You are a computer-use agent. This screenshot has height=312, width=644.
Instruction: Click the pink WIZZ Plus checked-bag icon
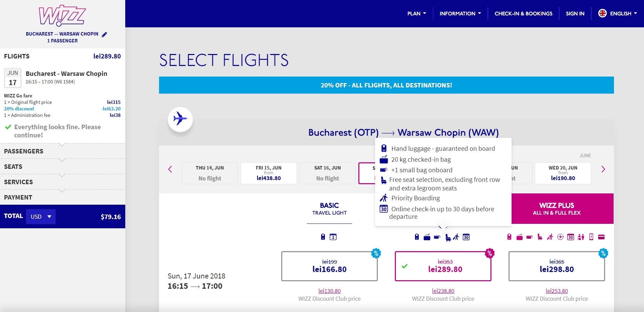pyautogui.click(x=519, y=237)
